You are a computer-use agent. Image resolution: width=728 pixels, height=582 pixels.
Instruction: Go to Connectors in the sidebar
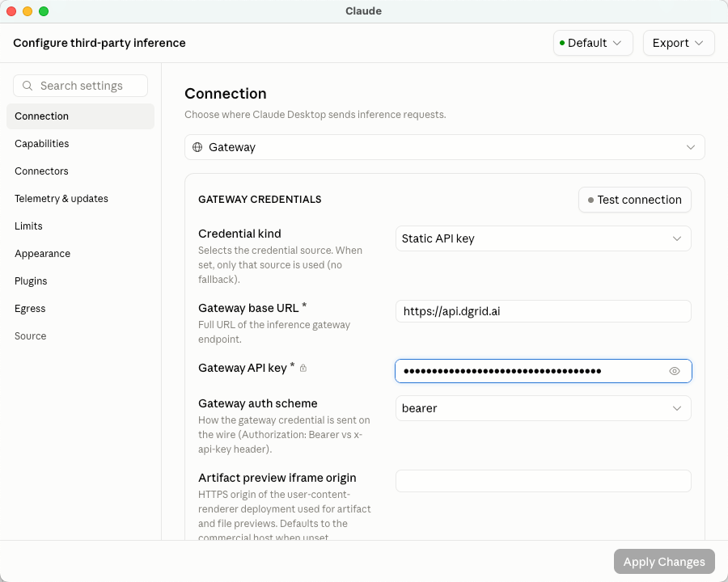pos(80,171)
